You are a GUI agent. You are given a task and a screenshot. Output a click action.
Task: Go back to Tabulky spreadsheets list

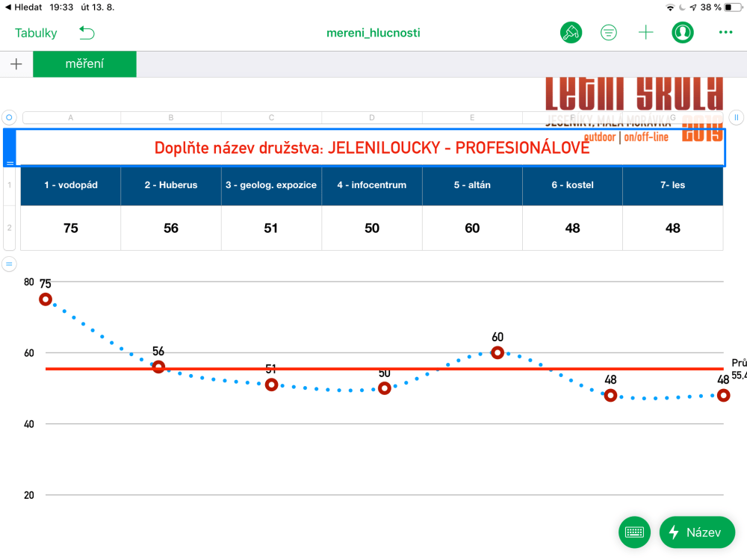(36, 33)
